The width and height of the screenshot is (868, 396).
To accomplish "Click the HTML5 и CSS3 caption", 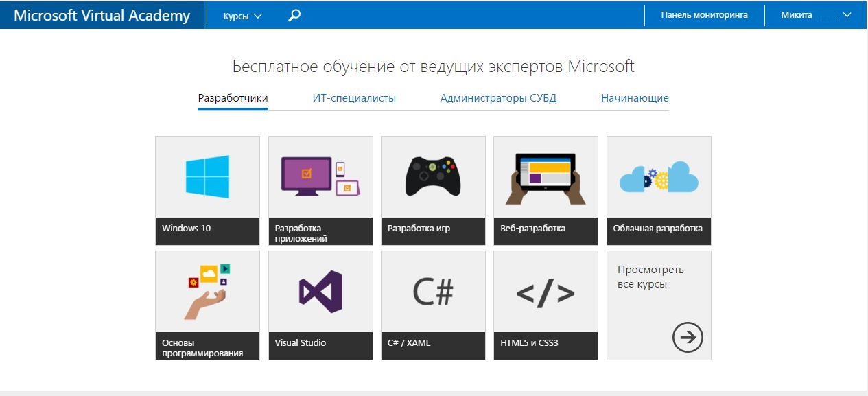I will (x=529, y=342).
